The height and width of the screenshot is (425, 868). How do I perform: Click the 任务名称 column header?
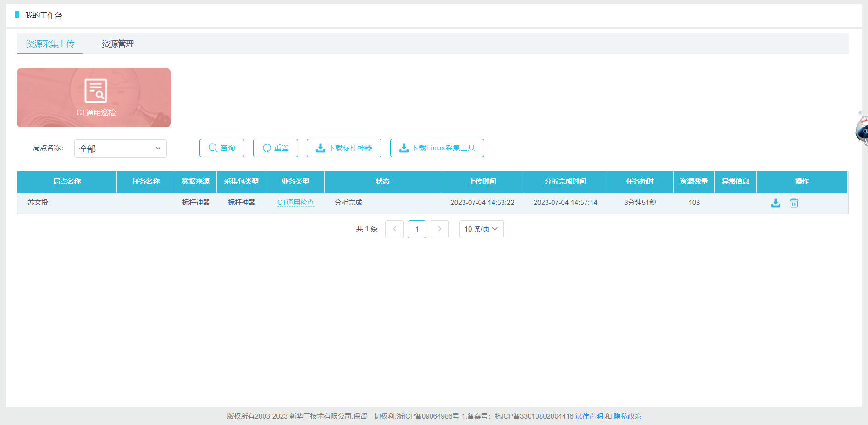(x=146, y=182)
